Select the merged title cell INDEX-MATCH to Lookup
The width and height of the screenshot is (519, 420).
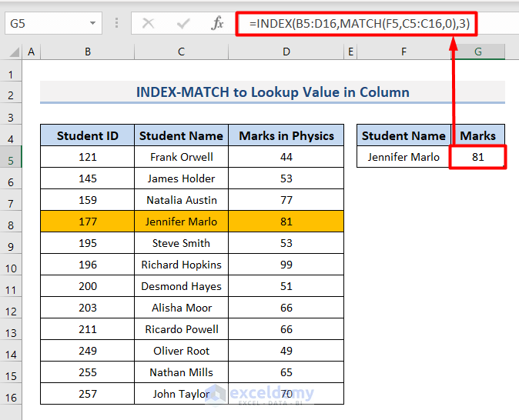point(273,92)
